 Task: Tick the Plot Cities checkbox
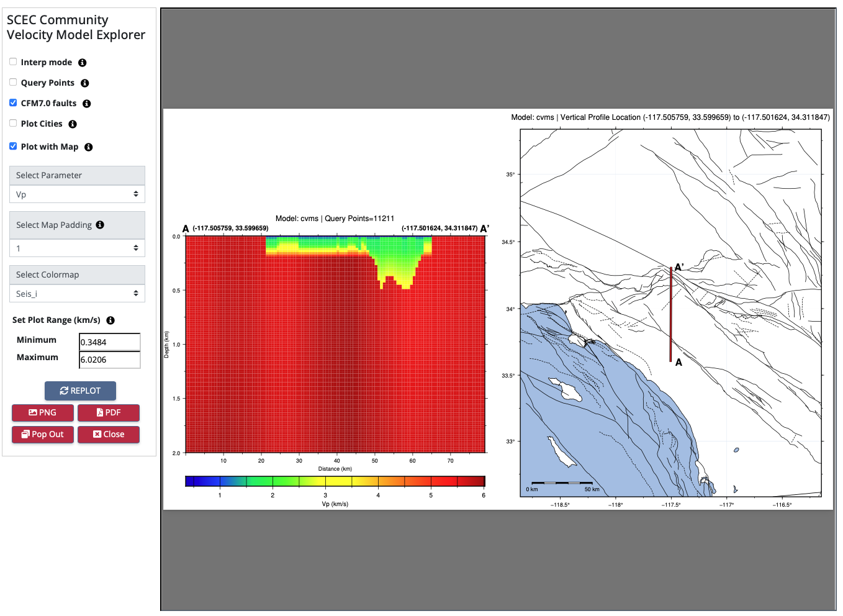13,124
